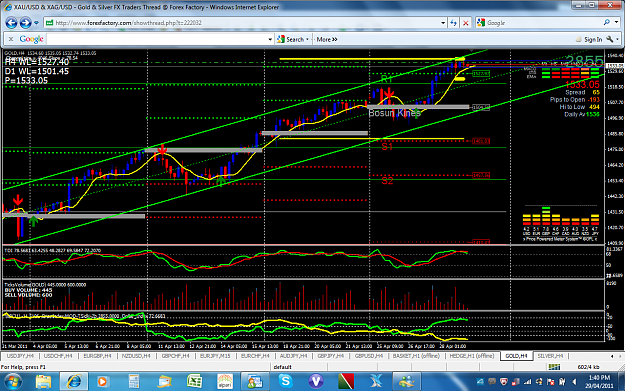Click the browser Forward arrow
The width and height of the screenshot is (625, 391).
(x=26, y=23)
